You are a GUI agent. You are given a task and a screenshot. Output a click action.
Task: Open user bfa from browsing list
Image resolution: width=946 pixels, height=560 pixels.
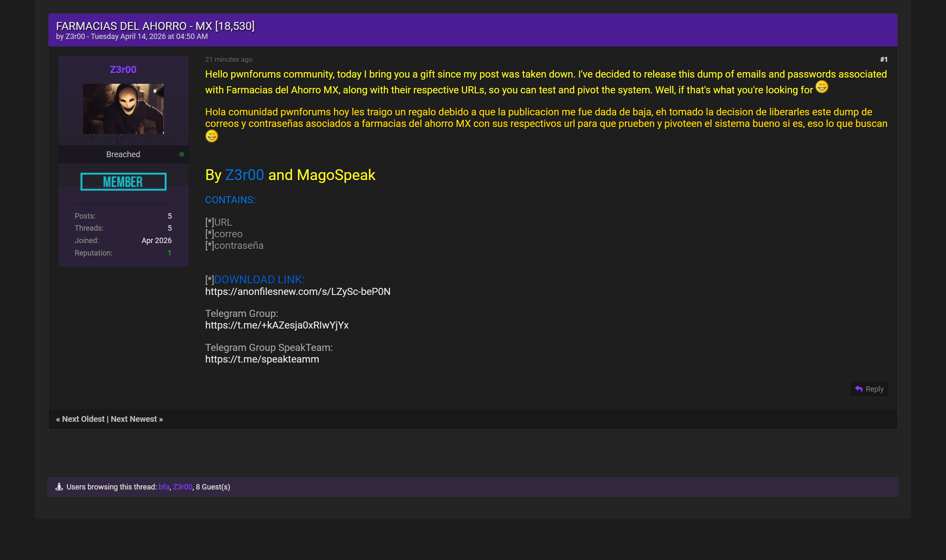[163, 487]
